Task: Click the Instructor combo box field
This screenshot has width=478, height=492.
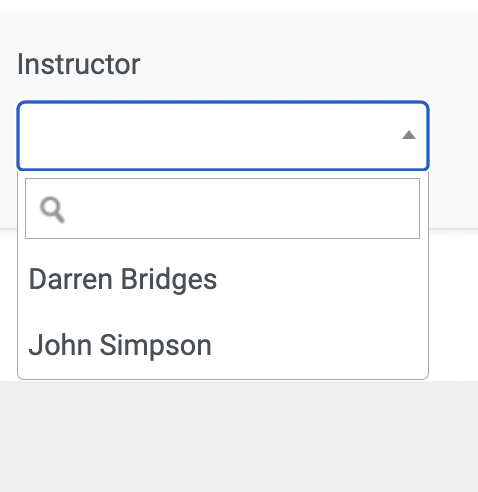Action: pyautogui.click(x=223, y=136)
